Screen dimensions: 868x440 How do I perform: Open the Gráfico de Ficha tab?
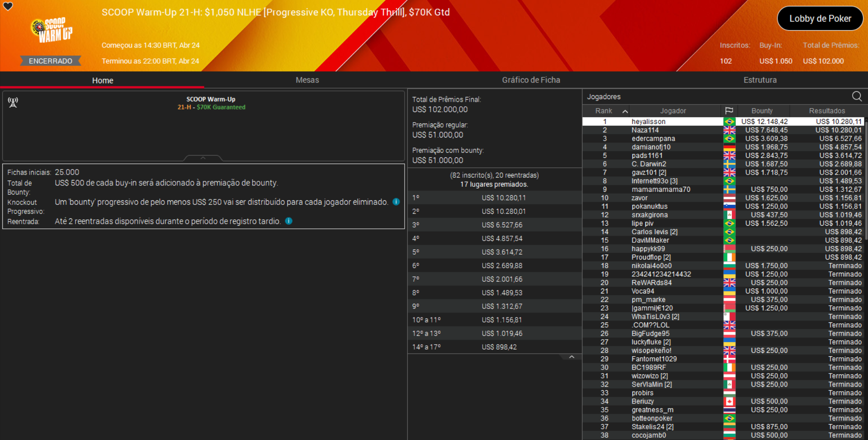click(x=531, y=80)
